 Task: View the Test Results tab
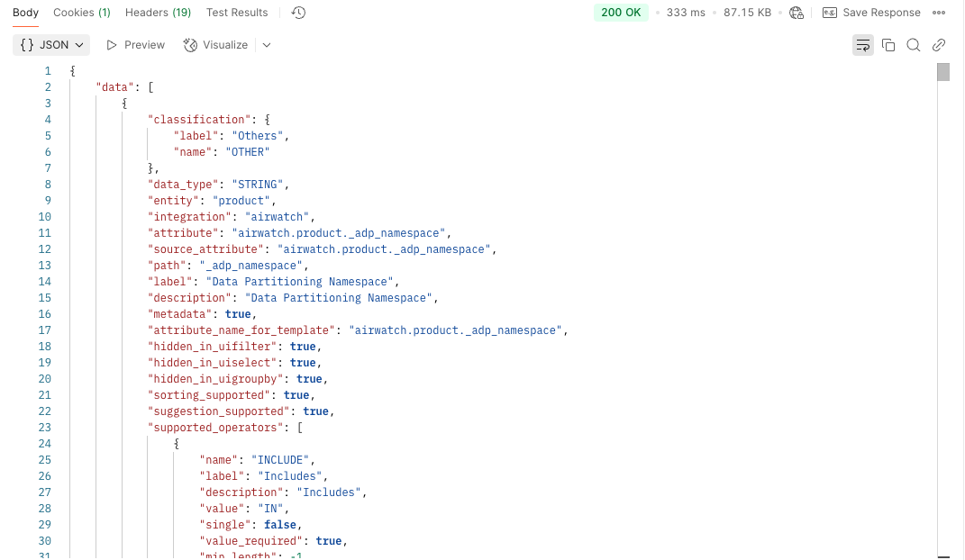click(237, 12)
